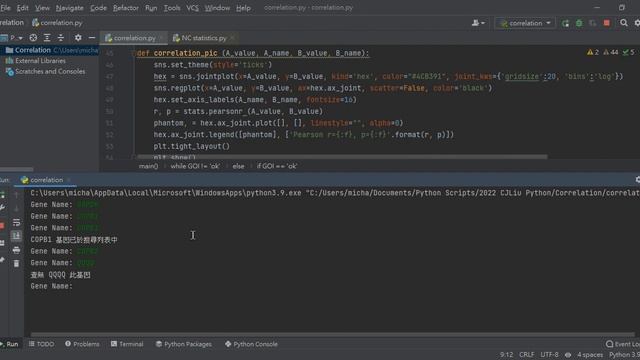Click the Expand All icon in Project panel
The width and height of the screenshot is (640, 360).
tap(47, 38)
